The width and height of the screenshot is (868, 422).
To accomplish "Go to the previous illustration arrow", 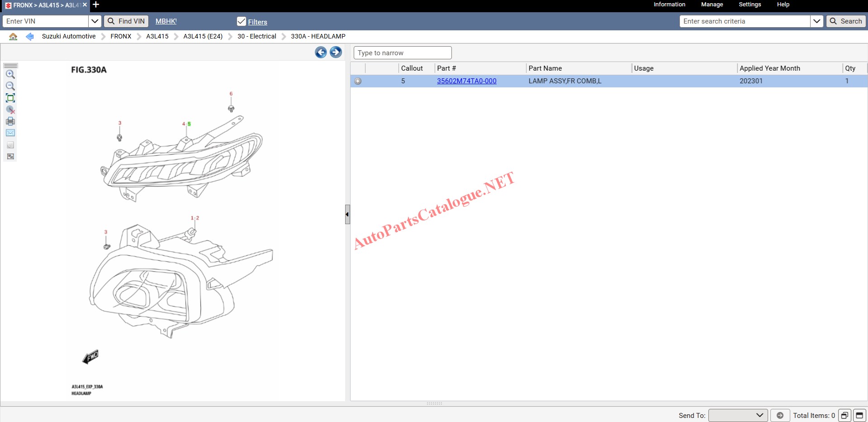I will pyautogui.click(x=321, y=53).
